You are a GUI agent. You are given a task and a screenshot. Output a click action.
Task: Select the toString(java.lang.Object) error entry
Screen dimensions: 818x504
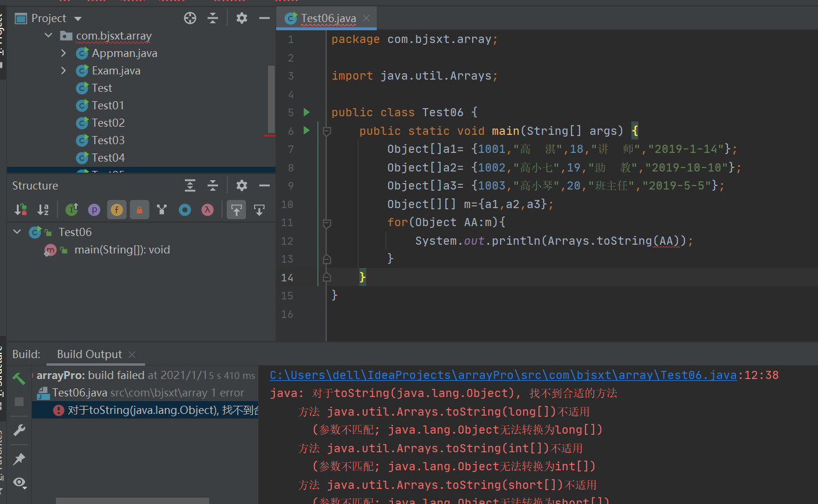(x=146, y=410)
